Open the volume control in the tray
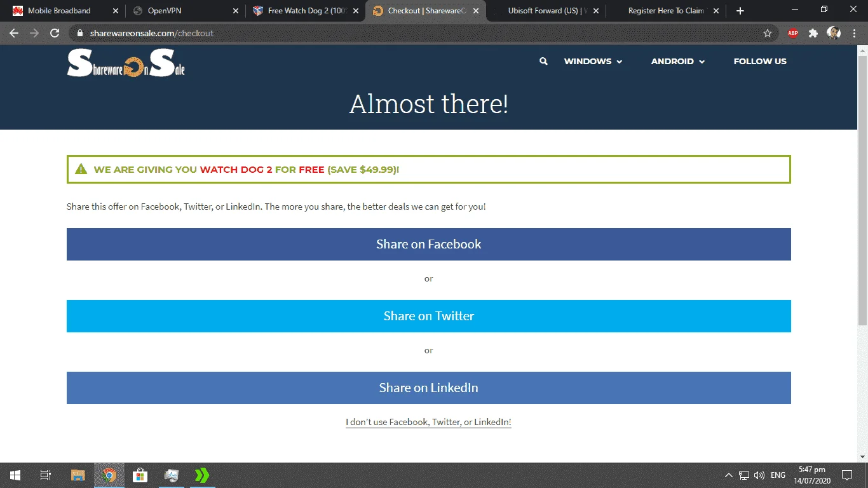The image size is (868, 488). click(759, 475)
